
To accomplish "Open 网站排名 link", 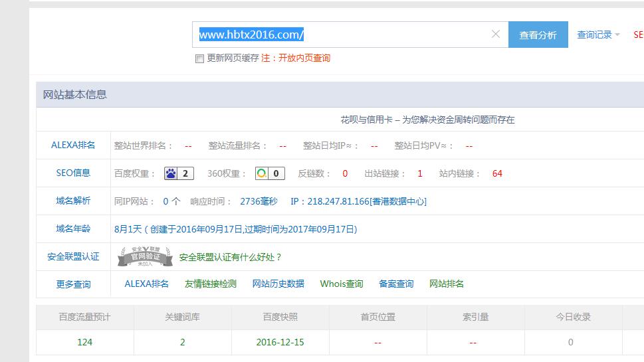I will pyautogui.click(x=447, y=284).
